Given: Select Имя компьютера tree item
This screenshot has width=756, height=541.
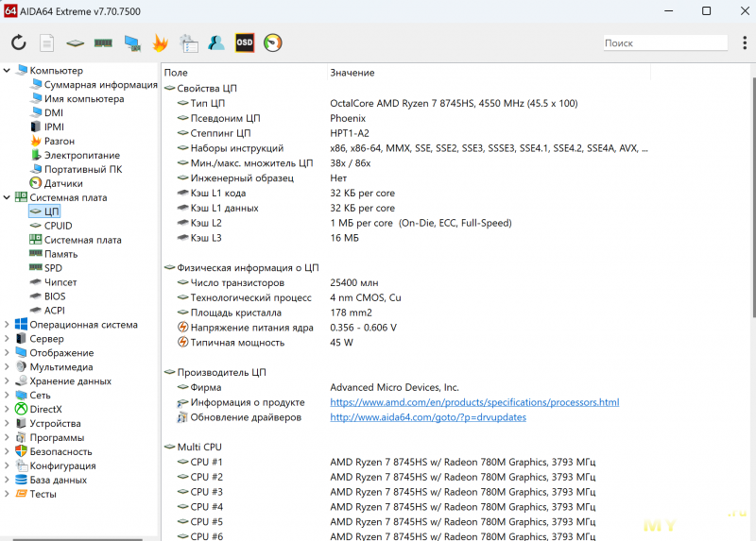Looking at the screenshot, I should click(x=84, y=99).
